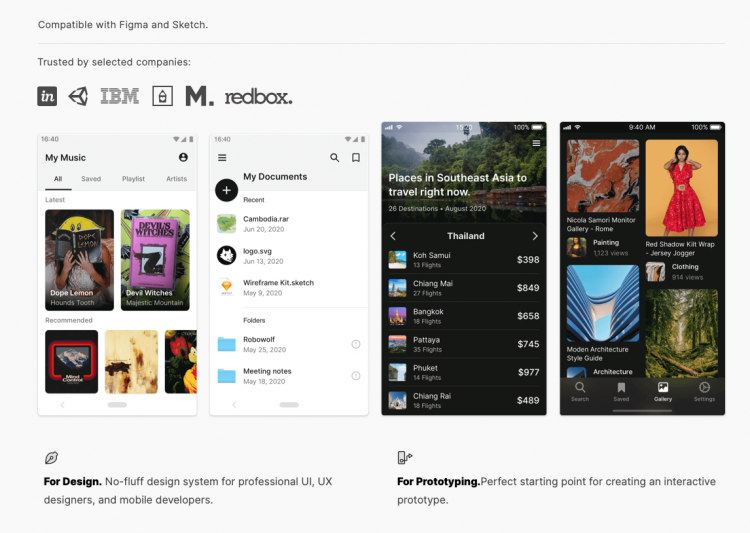The height and width of the screenshot is (533, 750).
Task: Click the search icon in My Documents
Action: pos(335,158)
